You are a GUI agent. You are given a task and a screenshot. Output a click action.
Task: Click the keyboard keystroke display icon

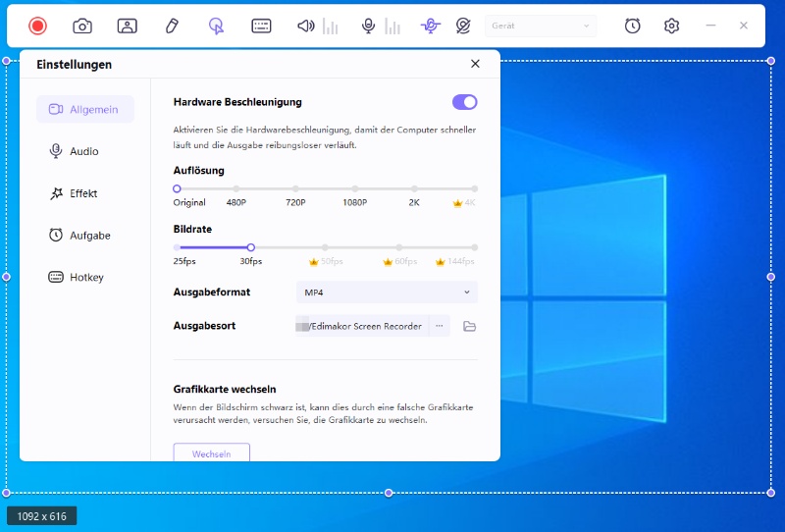click(x=261, y=27)
